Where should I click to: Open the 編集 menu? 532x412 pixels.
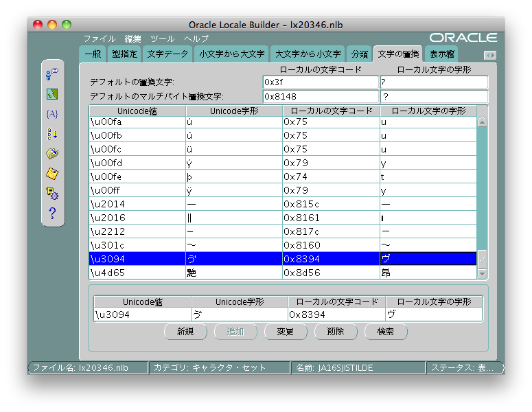coord(132,38)
